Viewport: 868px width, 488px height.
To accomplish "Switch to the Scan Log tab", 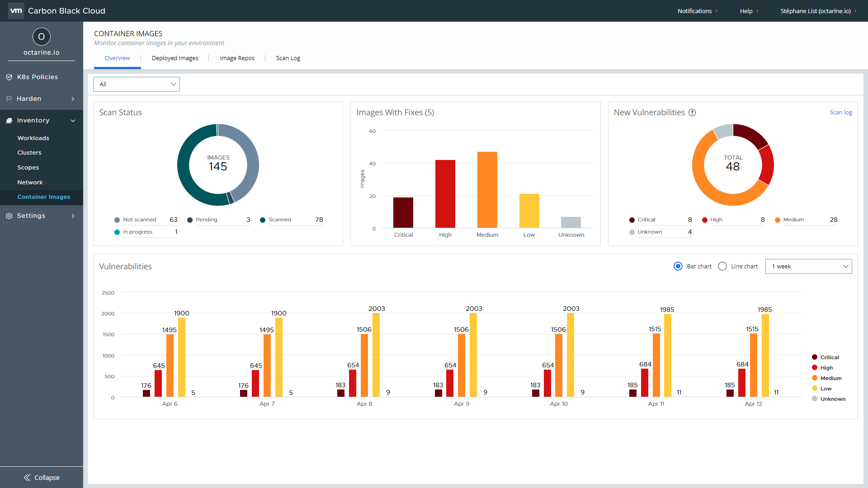I will tap(288, 58).
